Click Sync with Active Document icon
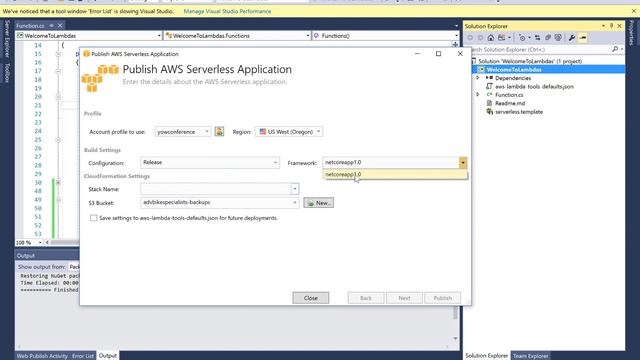Screen dimensions: 640x360 pos(538,38)
